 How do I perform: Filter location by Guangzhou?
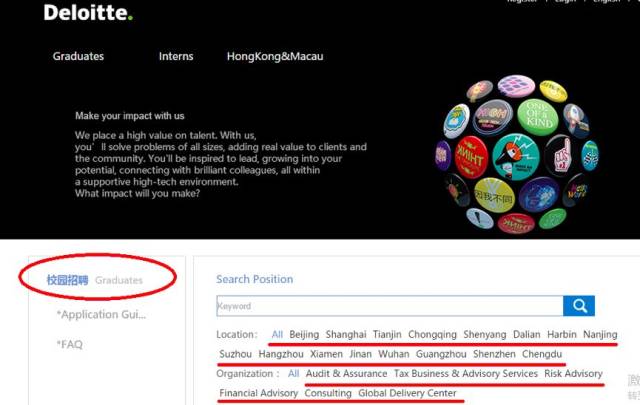coord(441,354)
